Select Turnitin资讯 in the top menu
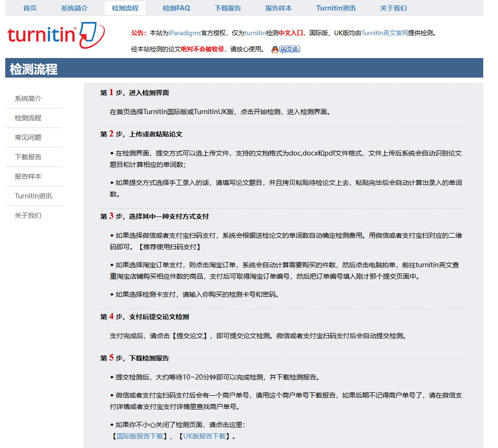The image size is (498, 448). pyautogui.click(x=336, y=8)
